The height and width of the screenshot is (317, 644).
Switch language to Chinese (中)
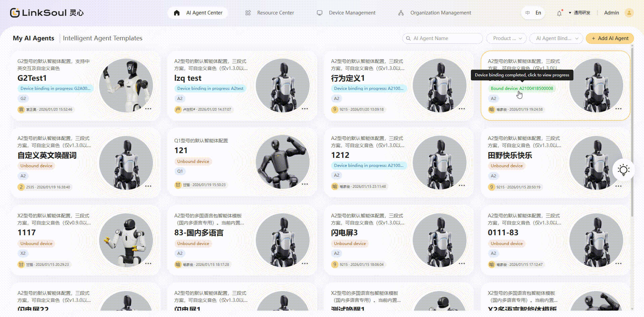528,13
